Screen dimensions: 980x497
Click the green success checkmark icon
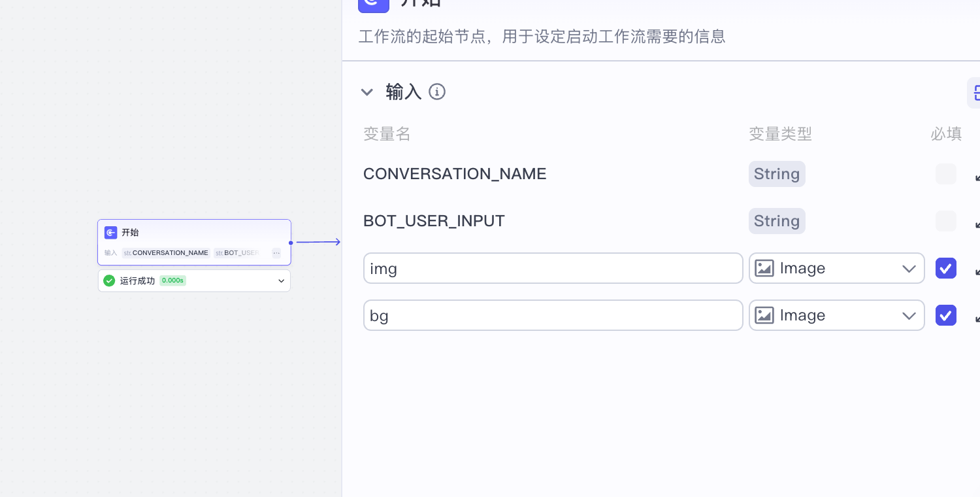(109, 281)
